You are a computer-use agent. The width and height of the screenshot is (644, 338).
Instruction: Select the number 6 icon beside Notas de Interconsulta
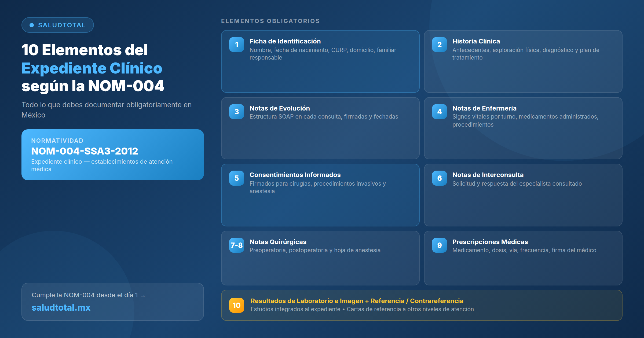[x=440, y=178]
